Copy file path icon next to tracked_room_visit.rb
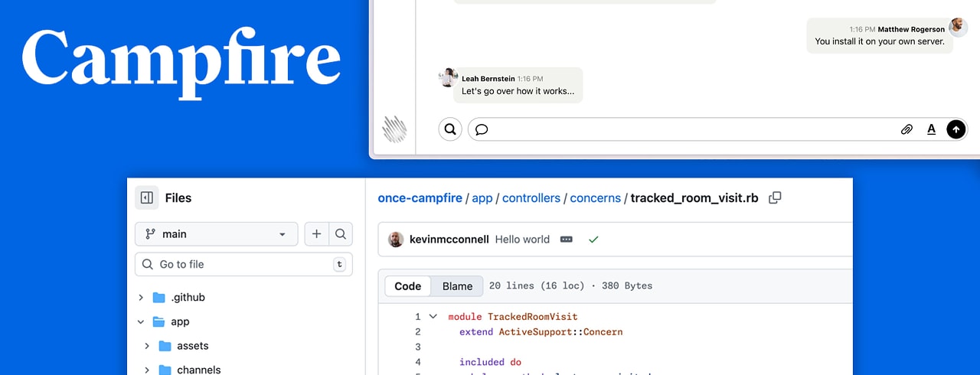Image resolution: width=980 pixels, height=375 pixels. click(775, 197)
